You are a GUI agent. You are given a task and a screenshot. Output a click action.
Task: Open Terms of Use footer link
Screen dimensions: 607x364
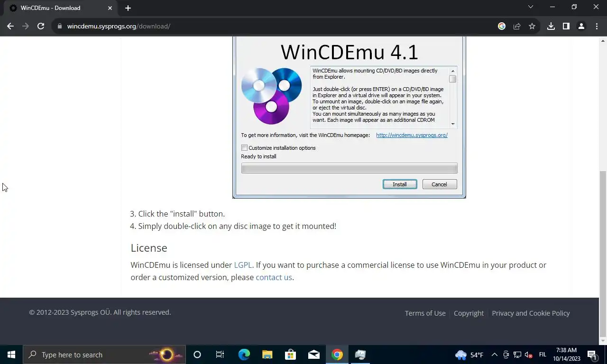425,313
